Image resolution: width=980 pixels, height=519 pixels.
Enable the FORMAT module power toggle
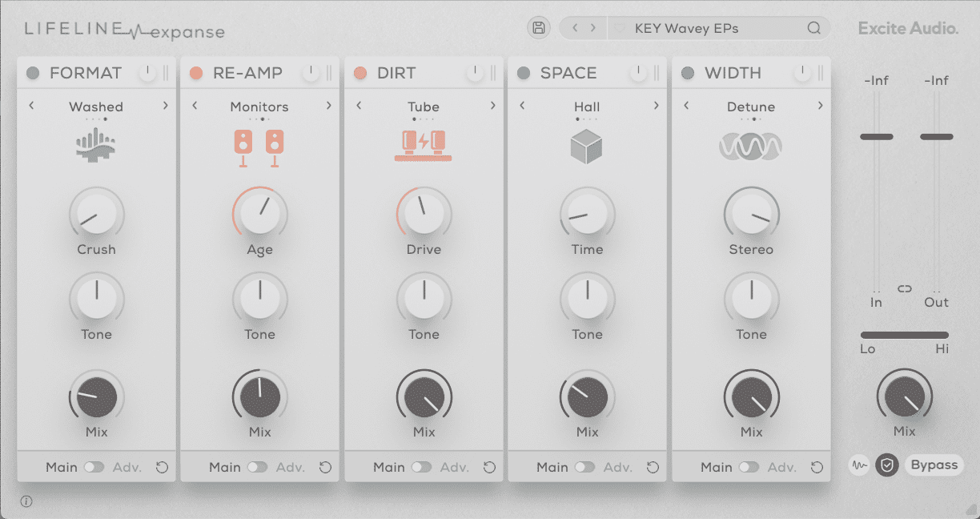tap(33, 73)
